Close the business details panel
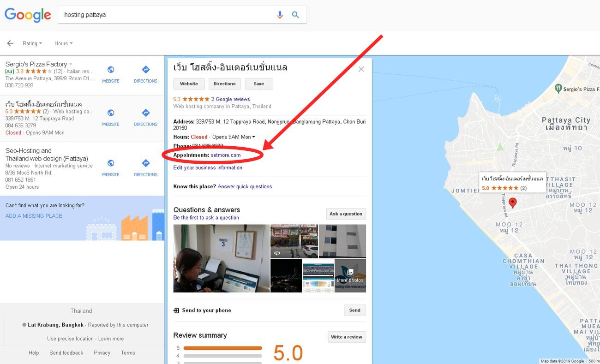The image size is (600, 364). (361, 69)
